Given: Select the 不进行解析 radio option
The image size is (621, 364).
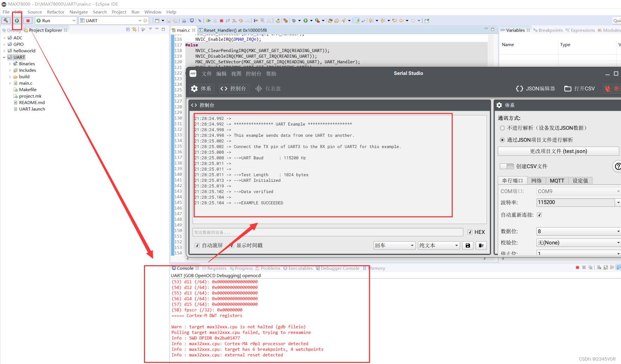Looking at the screenshot, I should [x=502, y=128].
